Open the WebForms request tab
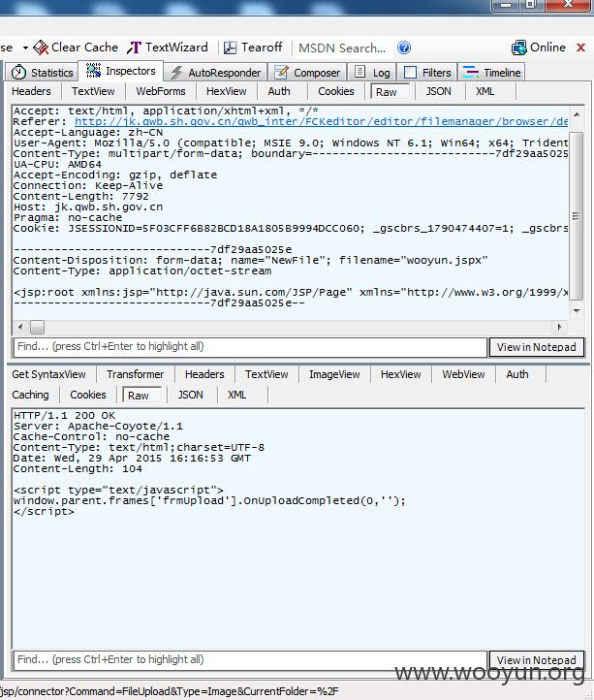Viewport: 594px width, 700px height. (161, 91)
